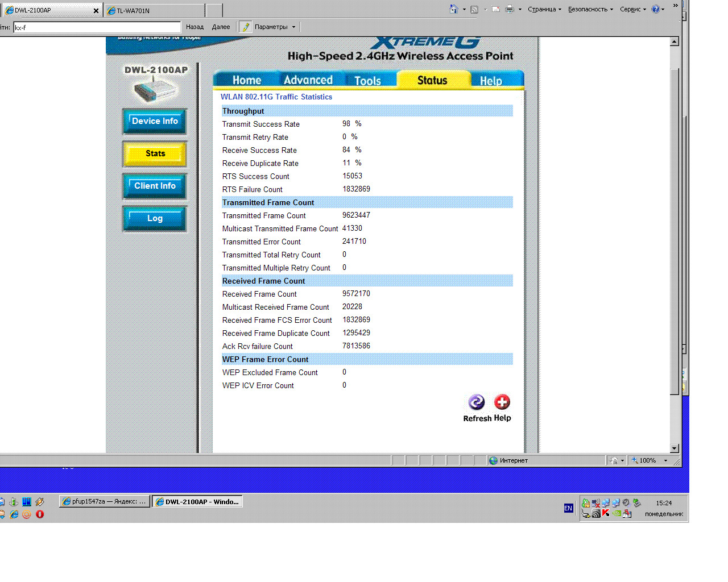This screenshot has width=728, height=582.
Task: Click the highlighter pencil icon
Action: pos(246,27)
